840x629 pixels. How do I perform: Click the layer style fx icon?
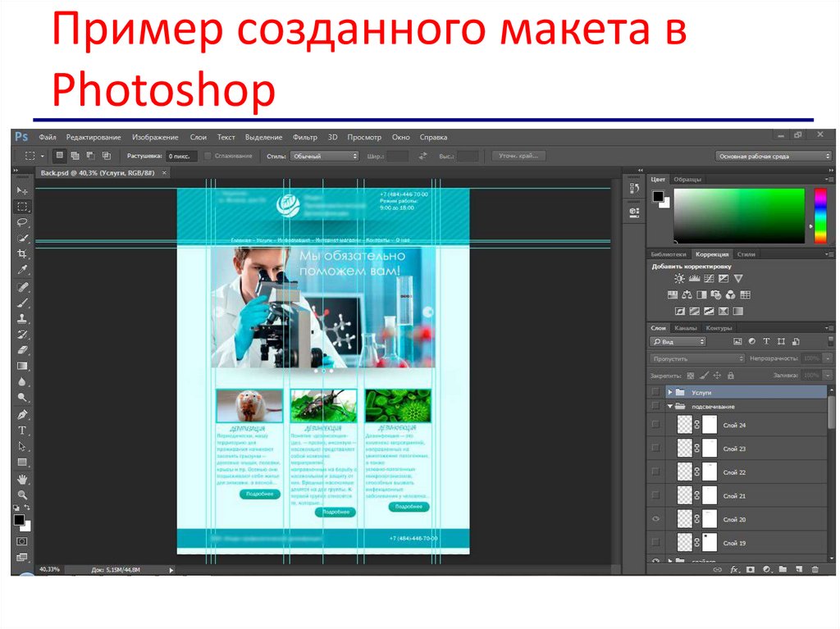click(733, 568)
